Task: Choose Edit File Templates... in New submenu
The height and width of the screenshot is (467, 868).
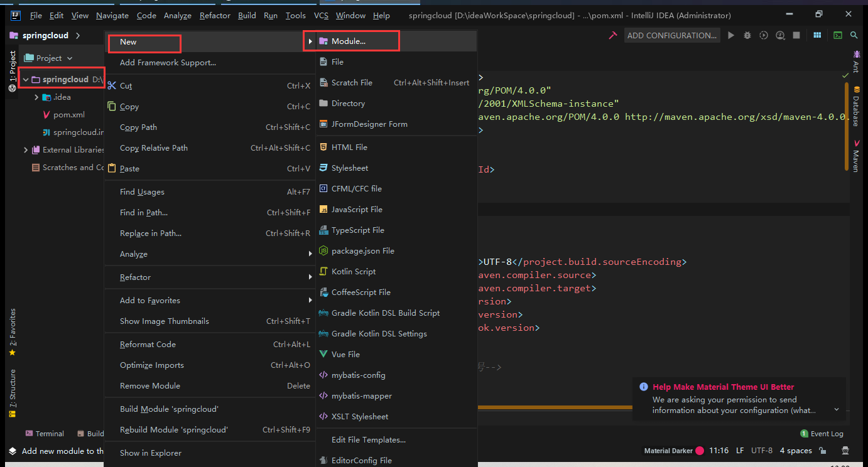Action: coord(396,439)
